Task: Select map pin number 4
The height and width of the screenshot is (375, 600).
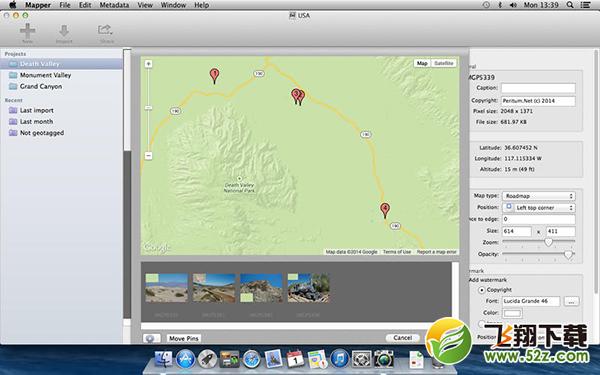Action: 385,210
